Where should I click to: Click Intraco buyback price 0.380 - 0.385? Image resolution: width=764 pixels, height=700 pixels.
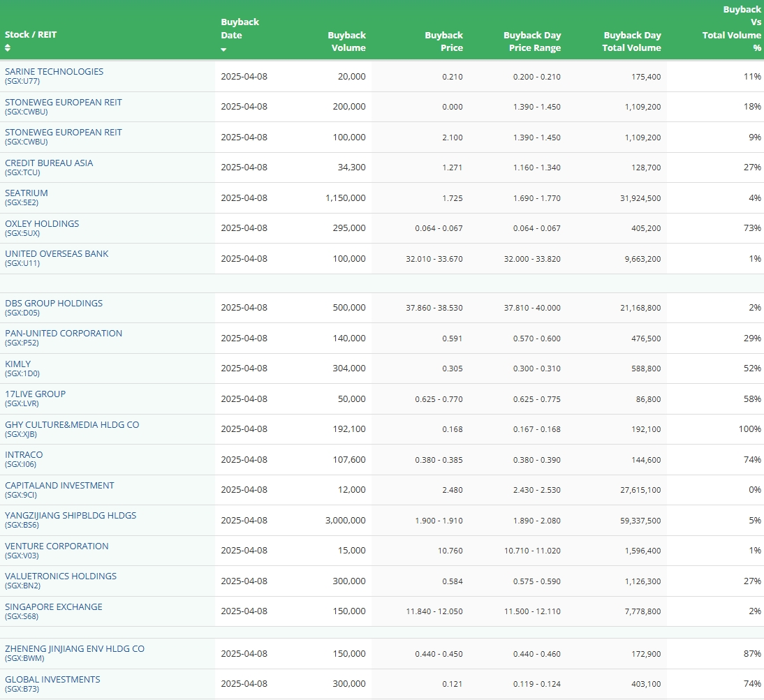(439, 460)
